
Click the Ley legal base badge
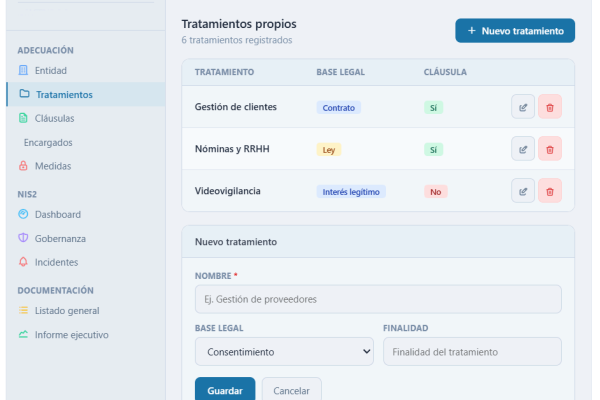tap(329, 150)
